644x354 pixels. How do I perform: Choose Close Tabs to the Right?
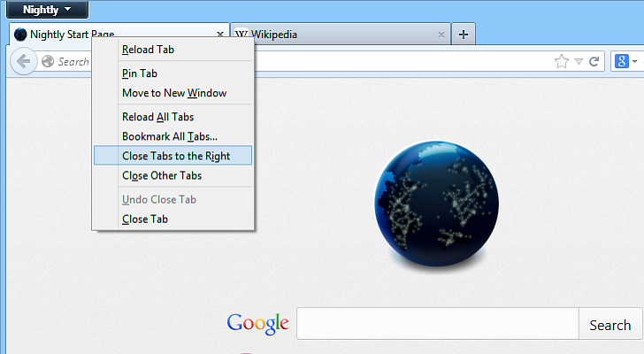pyautogui.click(x=172, y=156)
